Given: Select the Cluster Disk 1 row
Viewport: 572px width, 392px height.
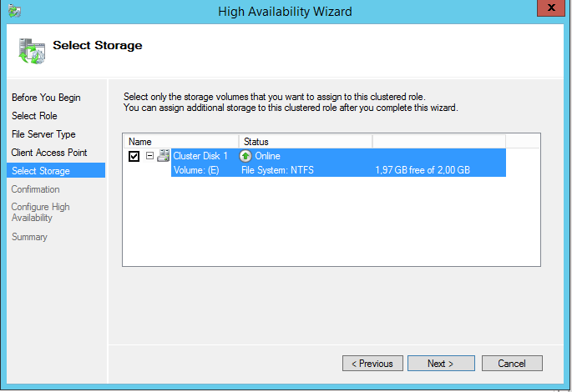Looking at the screenshot, I should [x=200, y=156].
